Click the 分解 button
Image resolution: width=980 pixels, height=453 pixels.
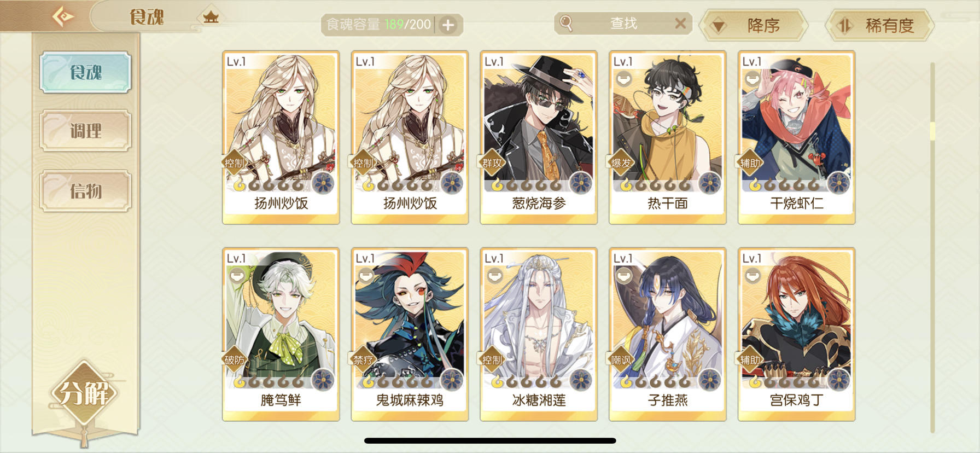click(84, 393)
